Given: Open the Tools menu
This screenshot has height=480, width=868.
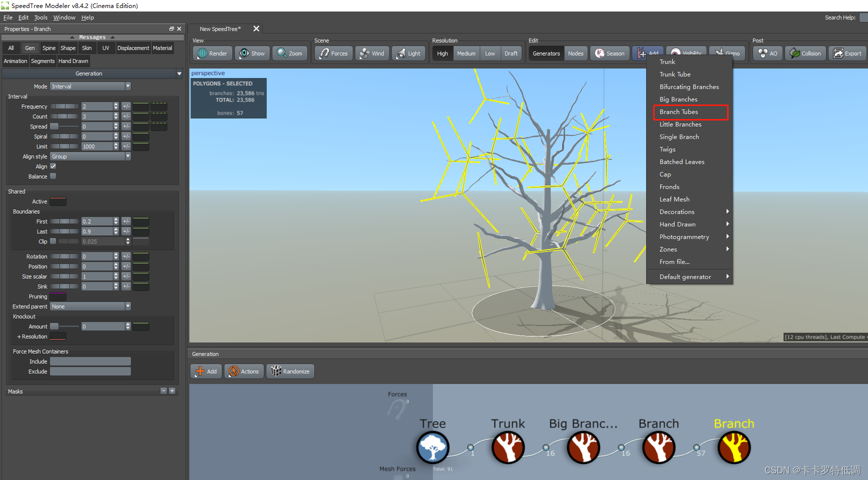Looking at the screenshot, I should [x=41, y=17].
